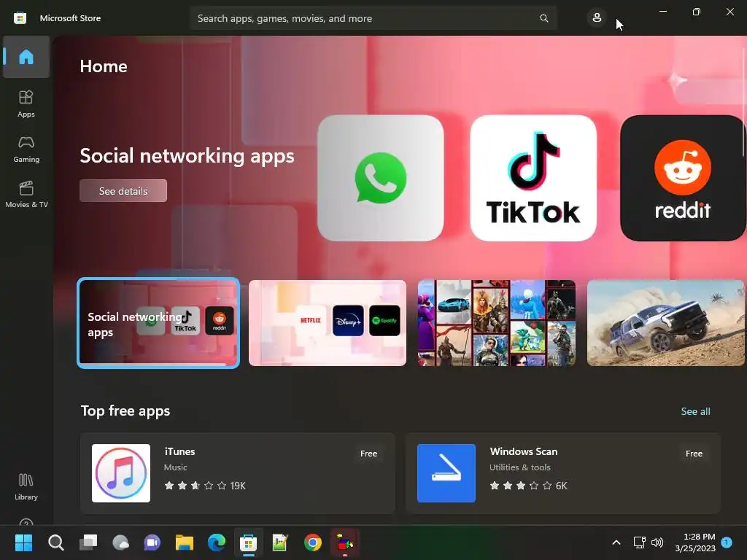Open the colorful recorder app on taskbar
Screen dimensions: 747x560
[345, 542]
